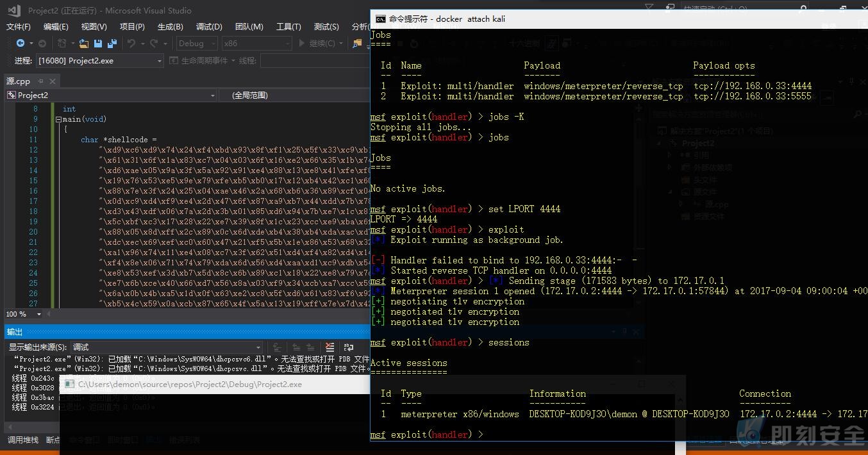Open the Project2 scope dropdown in editor
This screenshot has height=455, width=868.
[110, 95]
